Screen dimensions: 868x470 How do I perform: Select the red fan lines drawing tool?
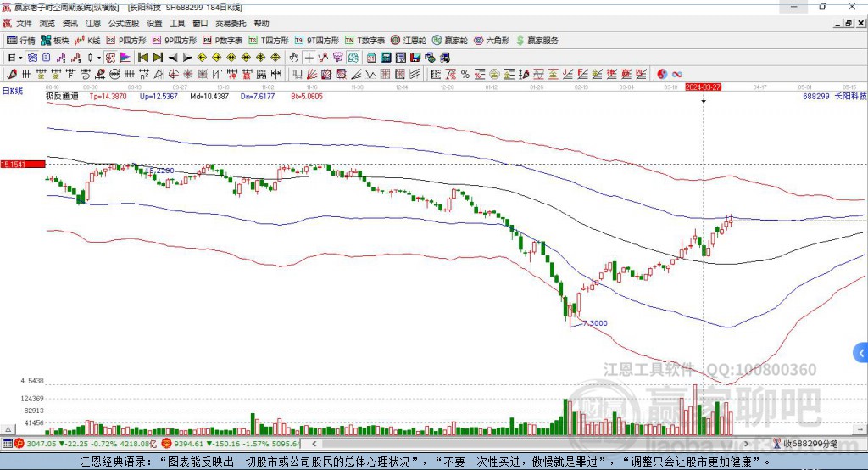312,75
